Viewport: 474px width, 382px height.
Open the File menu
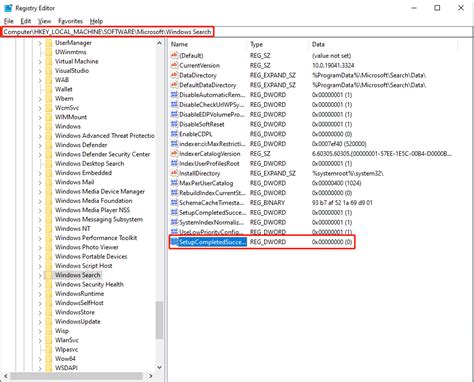[x=8, y=21]
